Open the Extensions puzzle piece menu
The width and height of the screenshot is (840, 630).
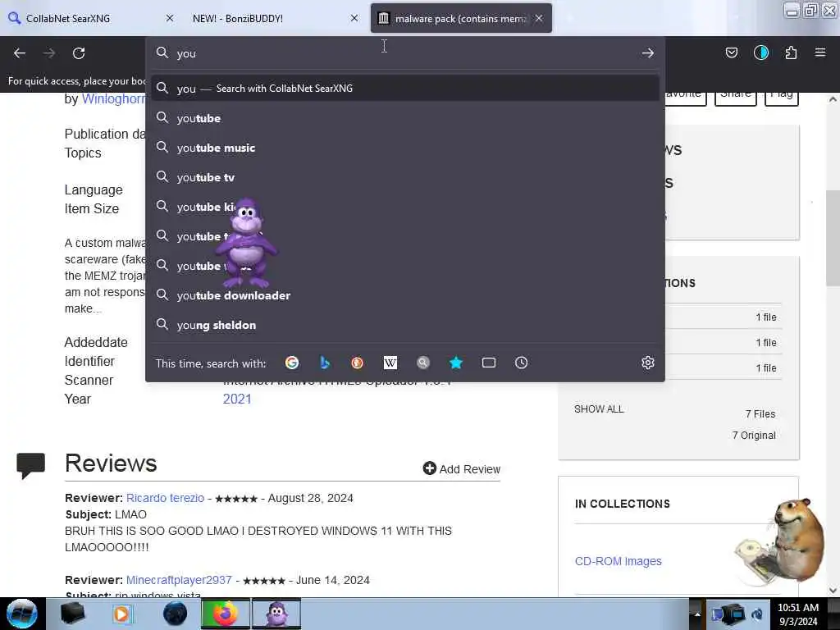[791, 52]
